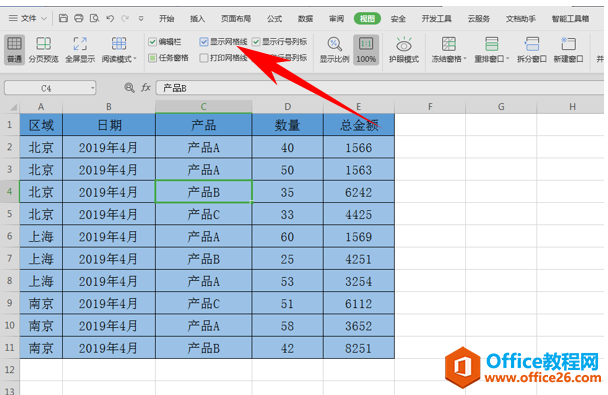Expand the 文件 menu dropdown arrow
Screen dimensions: 608x395
pyautogui.click(x=44, y=18)
